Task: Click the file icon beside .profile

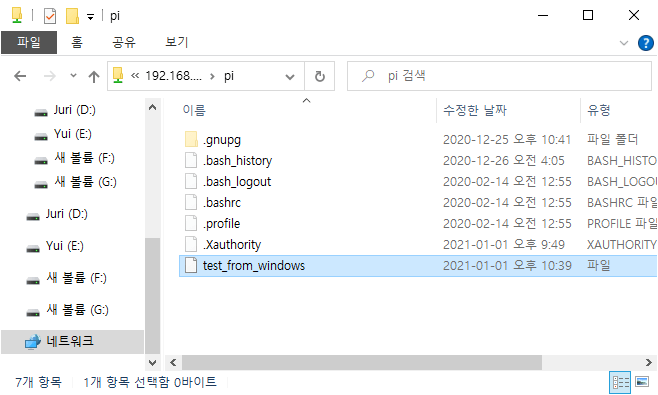Action: pyautogui.click(x=191, y=223)
